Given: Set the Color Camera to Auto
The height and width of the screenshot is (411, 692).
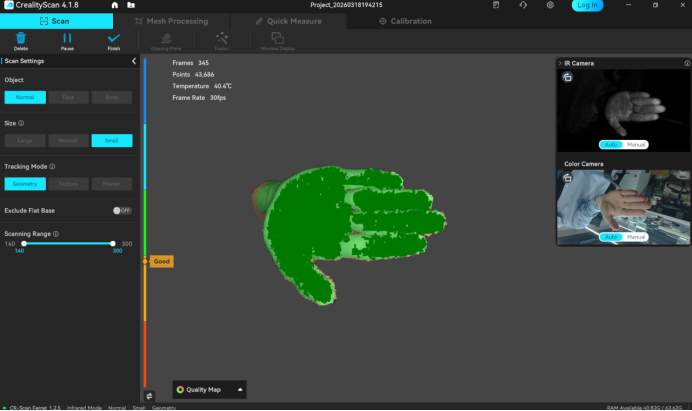Looking at the screenshot, I should pos(609,237).
